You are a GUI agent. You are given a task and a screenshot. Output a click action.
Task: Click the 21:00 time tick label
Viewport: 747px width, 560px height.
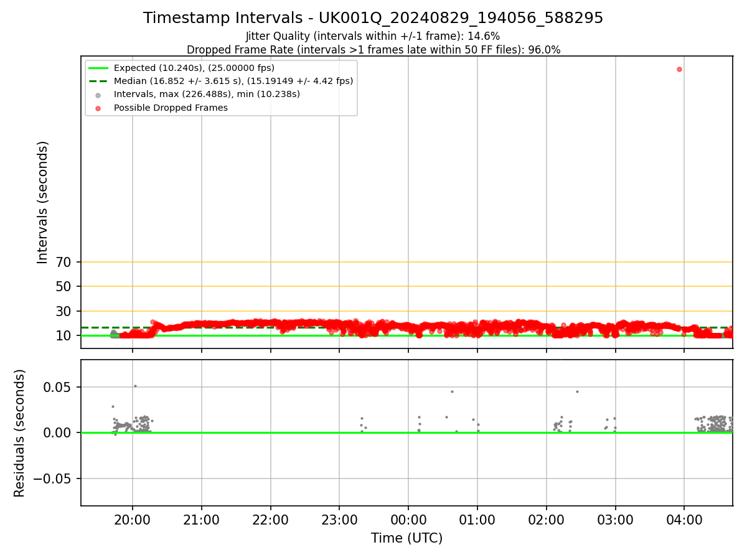[202, 520]
